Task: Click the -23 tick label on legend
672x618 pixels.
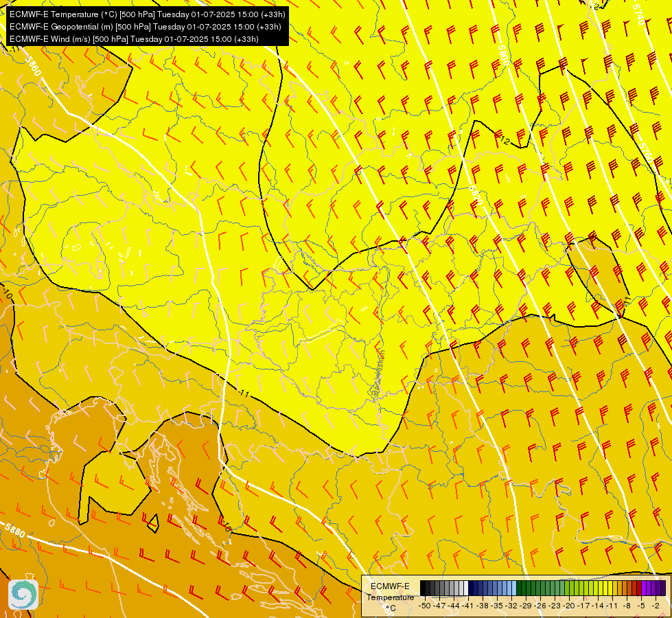Action: 555,606
